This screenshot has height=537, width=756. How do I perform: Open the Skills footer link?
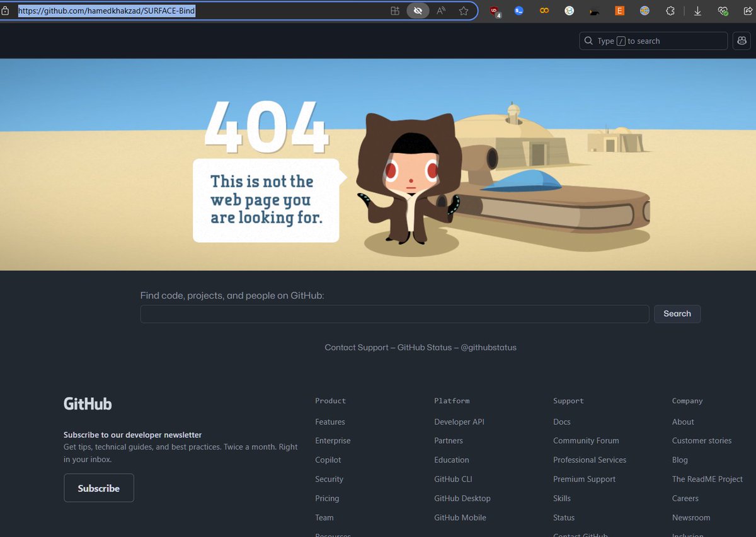[562, 498]
